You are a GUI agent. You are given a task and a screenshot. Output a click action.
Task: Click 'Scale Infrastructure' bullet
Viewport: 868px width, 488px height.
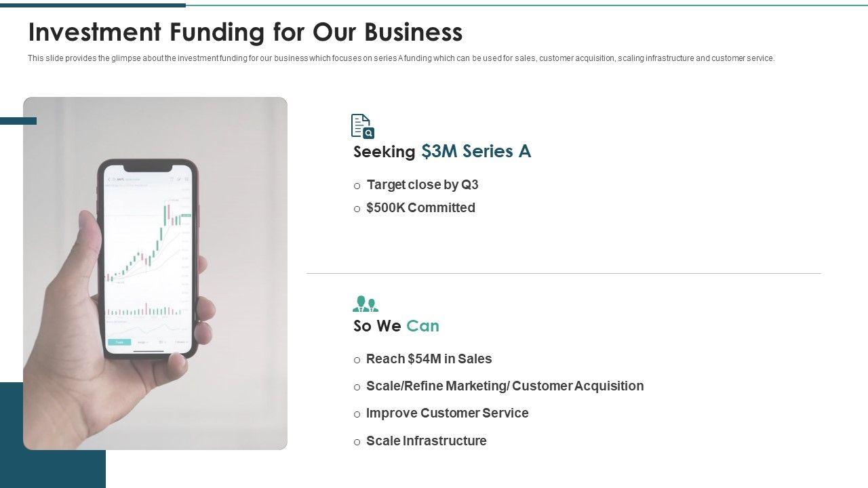click(426, 441)
